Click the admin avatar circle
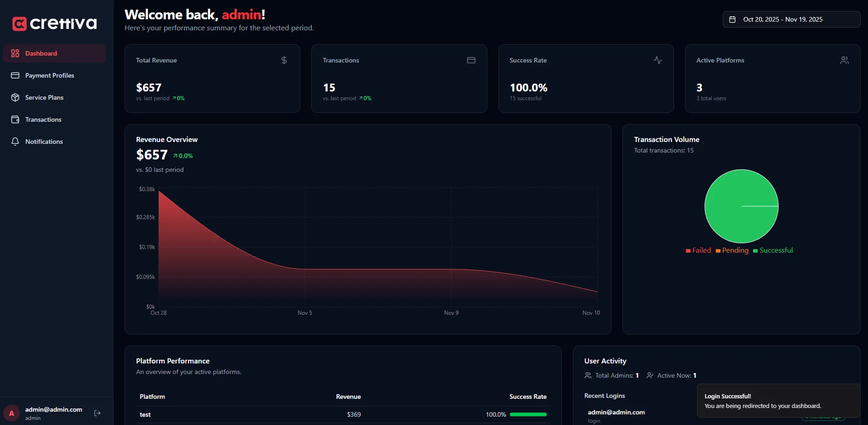 [11, 413]
